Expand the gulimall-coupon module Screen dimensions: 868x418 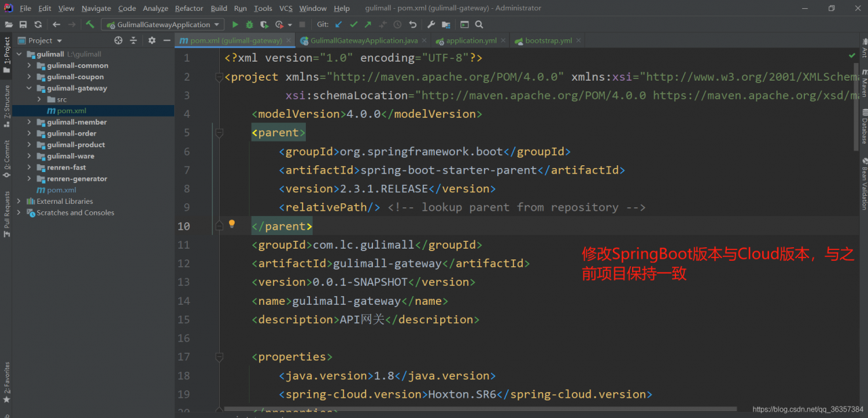pos(28,77)
